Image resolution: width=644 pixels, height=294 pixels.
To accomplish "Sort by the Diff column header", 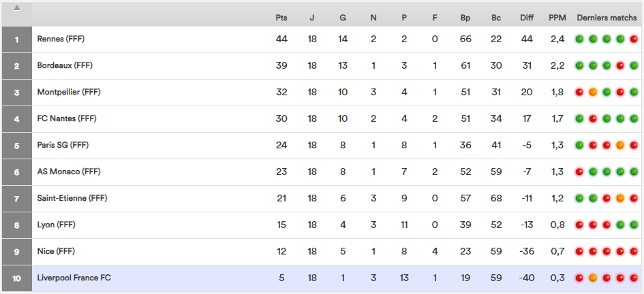I will (526, 18).
